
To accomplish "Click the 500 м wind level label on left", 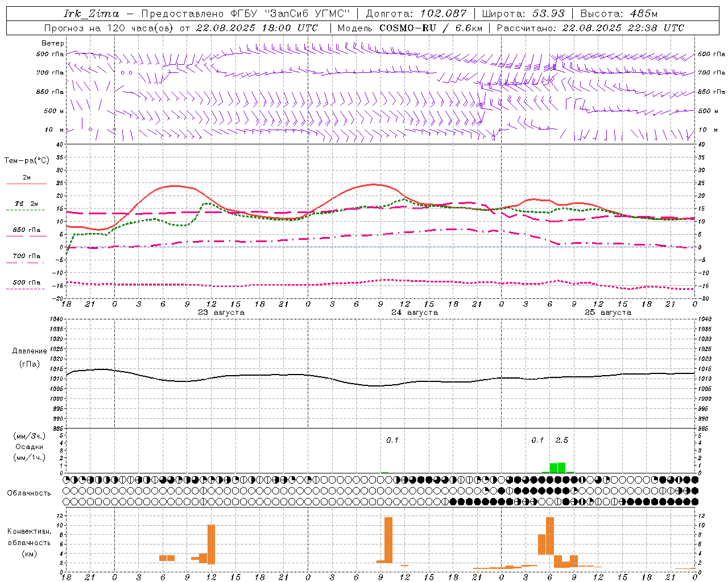I will point(55,111).
